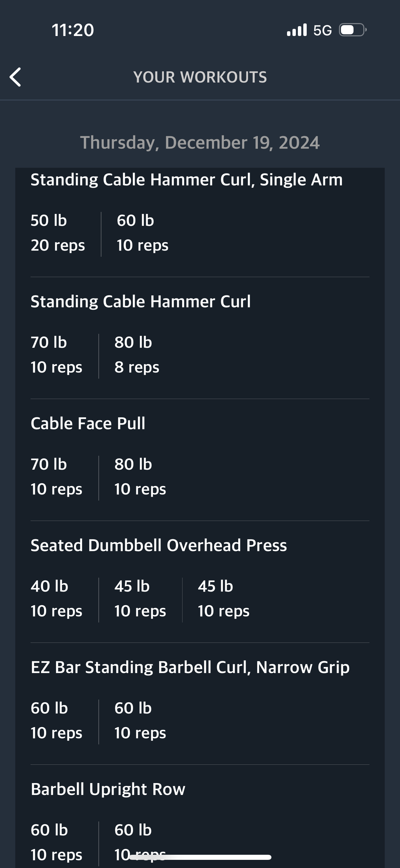Select EZ Bar Standing Barbell Curl, Narrow Grip

tap(190, 667)
